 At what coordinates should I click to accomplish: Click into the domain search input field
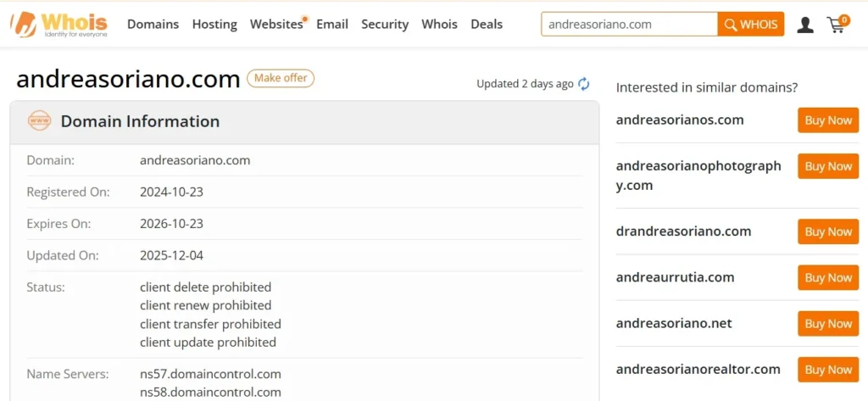pos(630,25)
